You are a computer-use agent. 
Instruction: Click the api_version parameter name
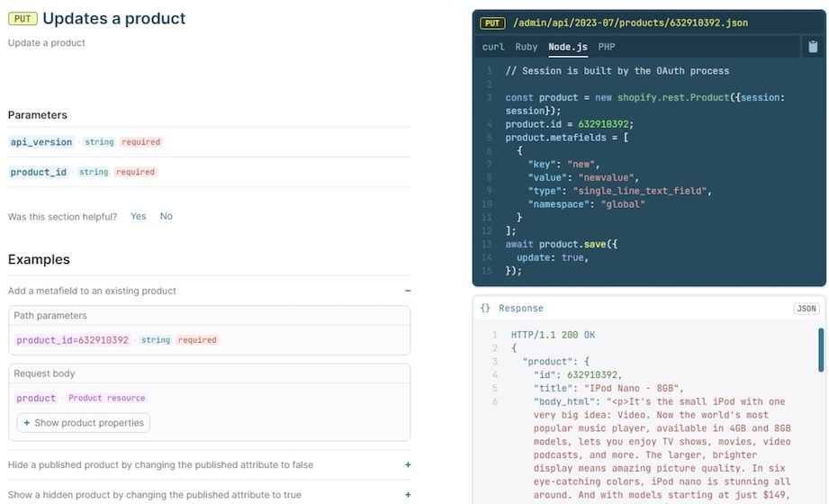(41, 141)
